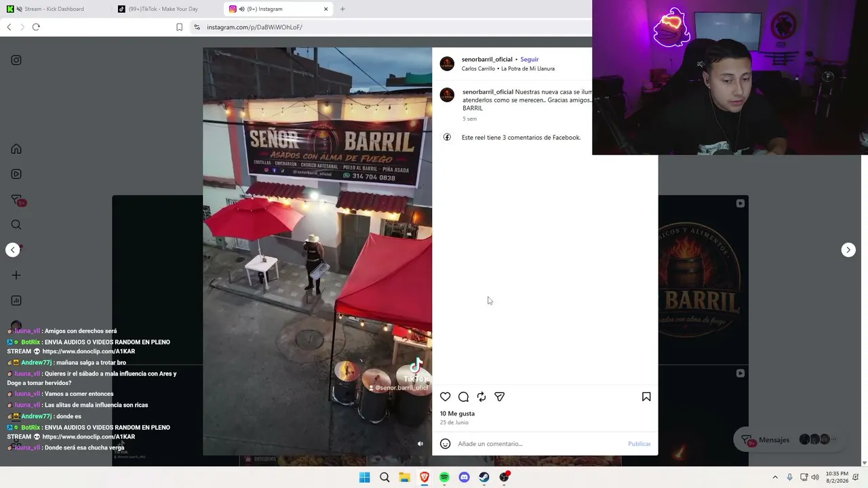
Task: Open the Instagram logo in the sidebar
Action: (16, 60)
